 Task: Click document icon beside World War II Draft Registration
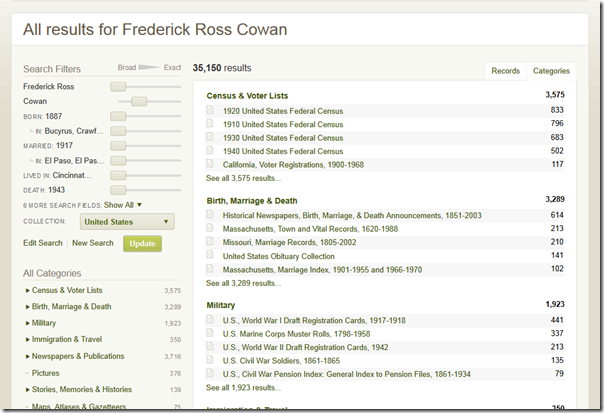210,346
